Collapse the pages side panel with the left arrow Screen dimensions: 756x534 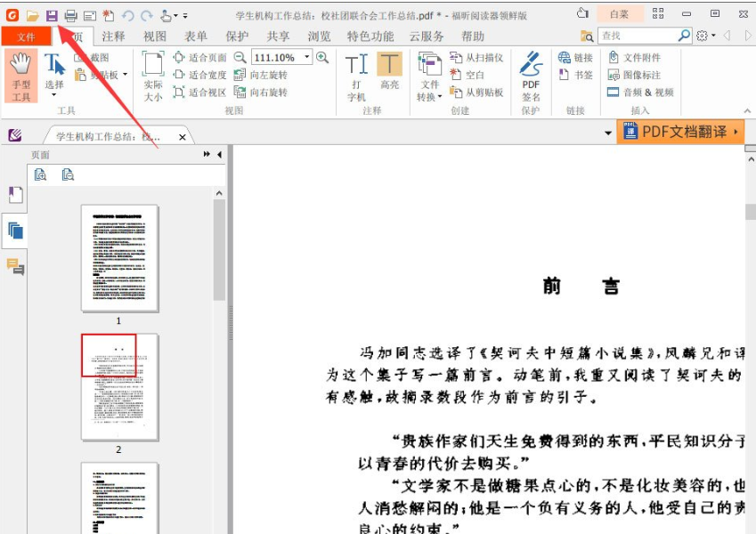click(218, 154)
